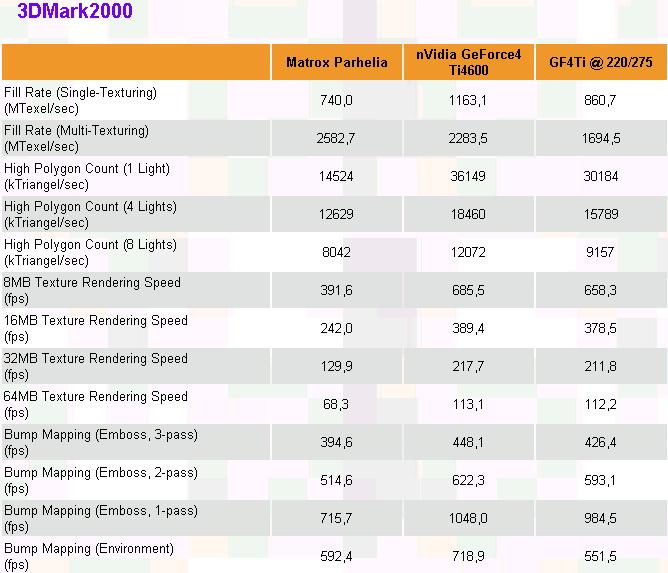
Task: Select the value 18460
Action: (x=468, y=214)
